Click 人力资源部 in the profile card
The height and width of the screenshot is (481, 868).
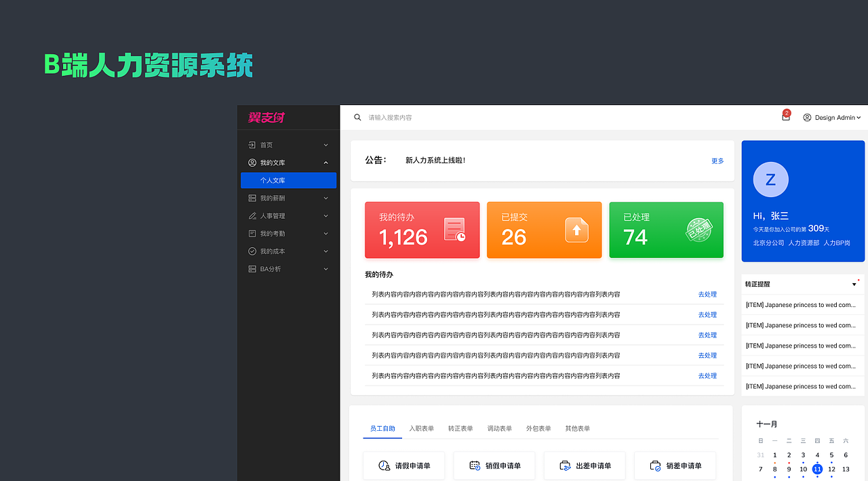(804, 243)
